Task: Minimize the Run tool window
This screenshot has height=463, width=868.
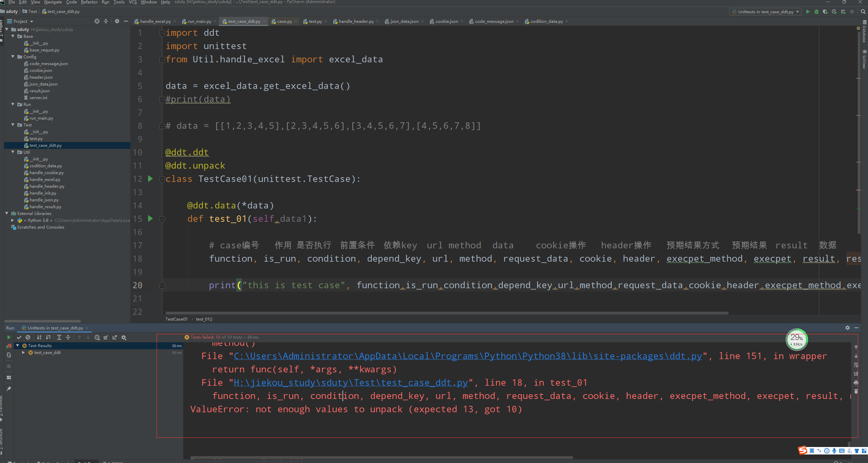Action: click(x=856, y=328)
